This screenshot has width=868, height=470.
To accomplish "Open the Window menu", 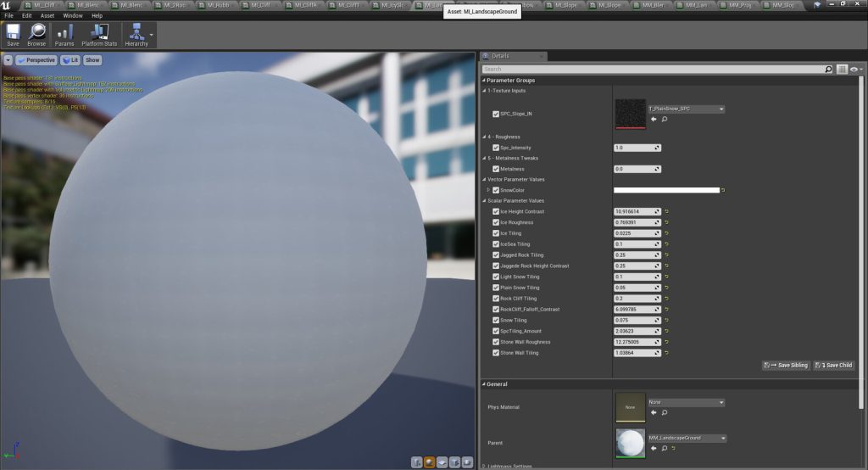I will (x=73, y=15).
